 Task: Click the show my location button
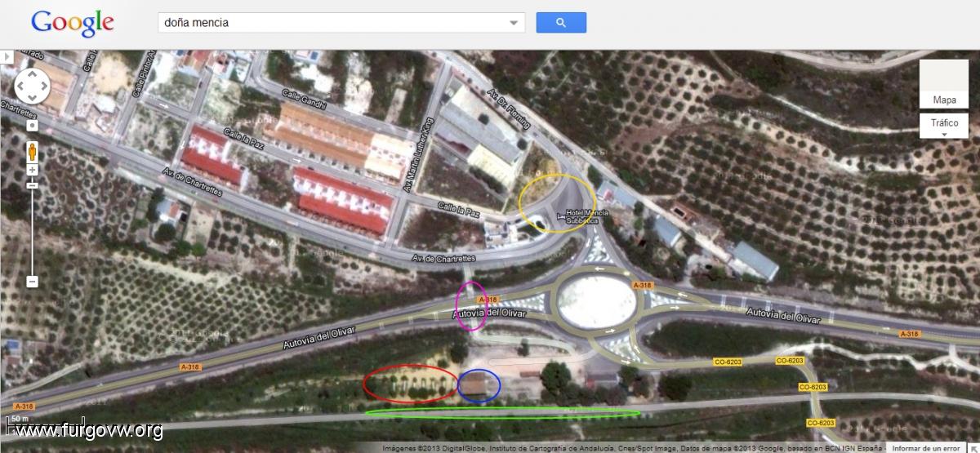click(33, 127)
